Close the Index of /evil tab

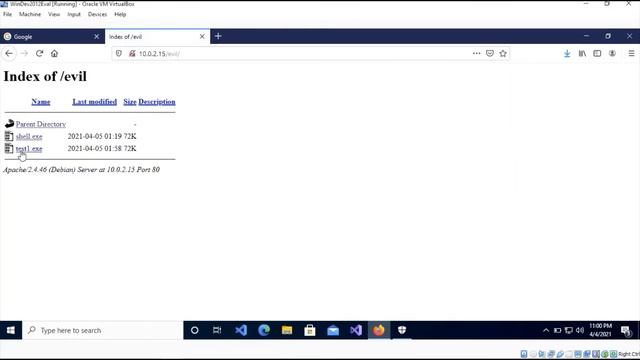[202, 37]
